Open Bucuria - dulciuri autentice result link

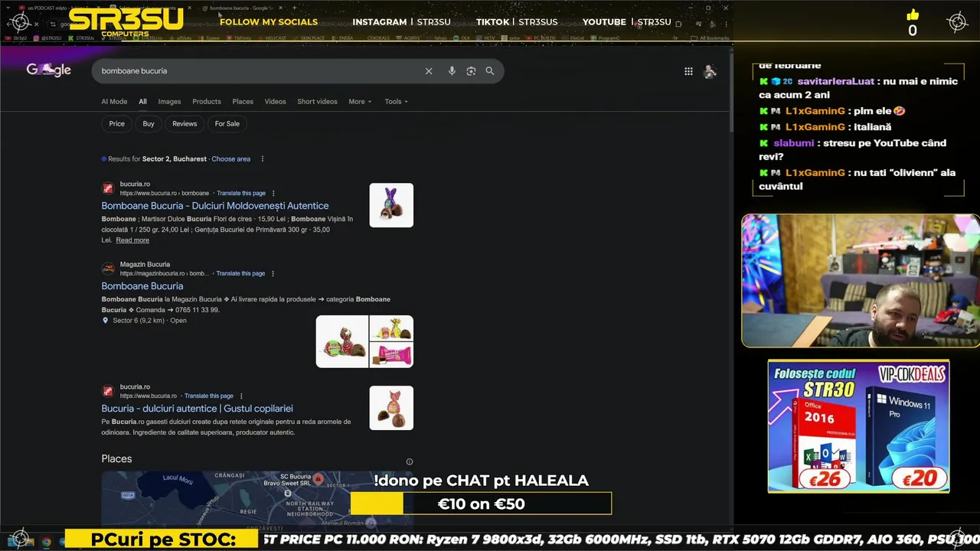point(198,409)
